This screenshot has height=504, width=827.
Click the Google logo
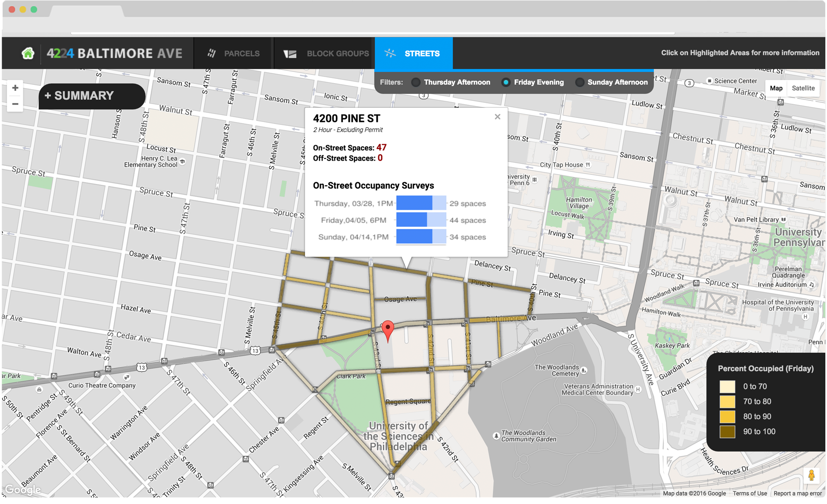point(23,490)
